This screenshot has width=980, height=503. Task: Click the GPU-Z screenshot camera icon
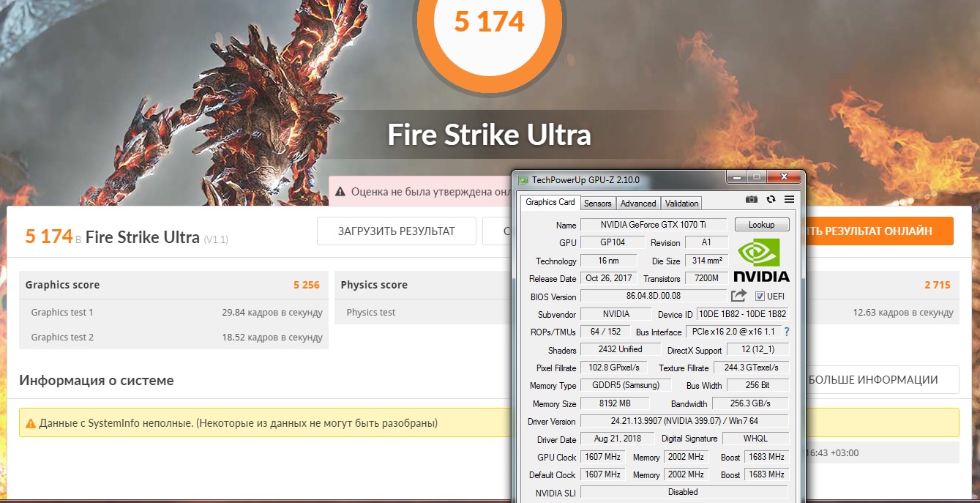[752, 199]
